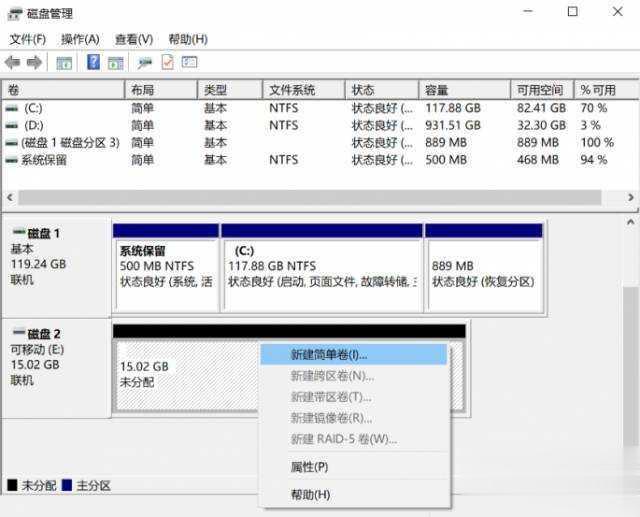
Task: Select the 磁盘 2 disk label panel
Action: click(x=56, y=369)
